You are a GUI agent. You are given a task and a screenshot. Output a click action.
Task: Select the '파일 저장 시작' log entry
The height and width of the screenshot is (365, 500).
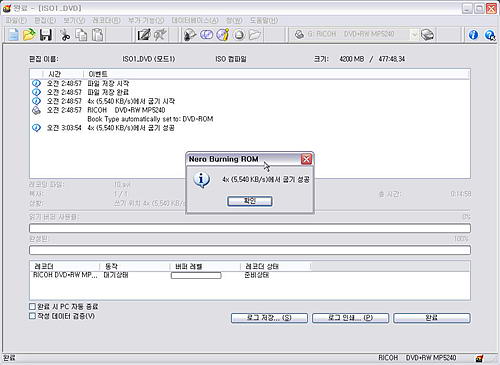point(250,83)
